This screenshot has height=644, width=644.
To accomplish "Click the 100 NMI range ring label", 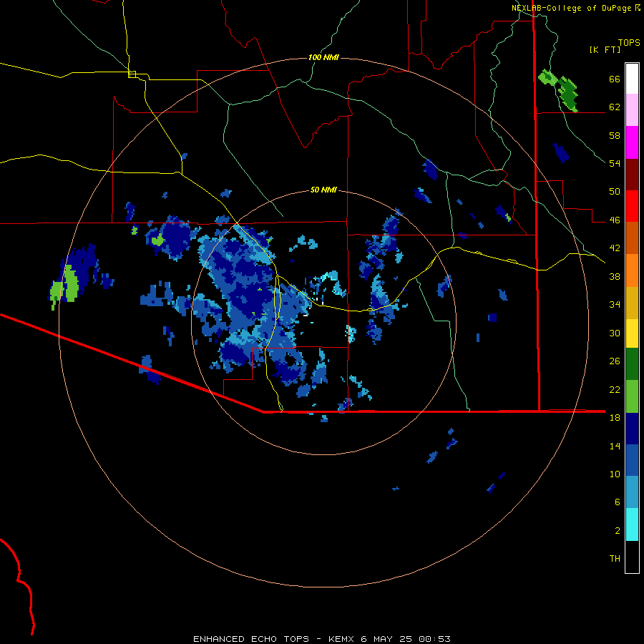I will coord(323,57).
